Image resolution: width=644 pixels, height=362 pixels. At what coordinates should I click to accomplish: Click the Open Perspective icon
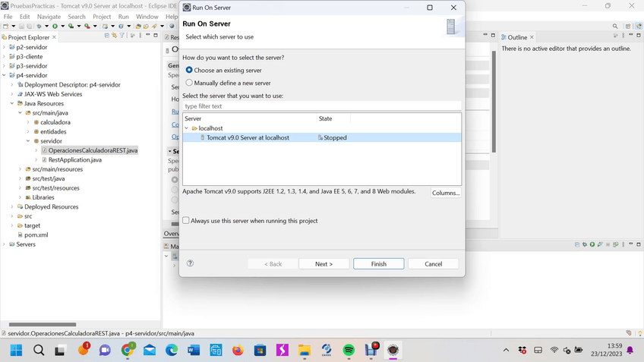tap(628, 27)
